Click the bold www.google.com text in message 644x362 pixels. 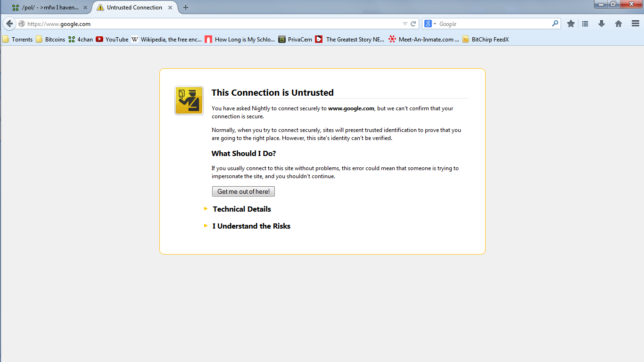351,108
